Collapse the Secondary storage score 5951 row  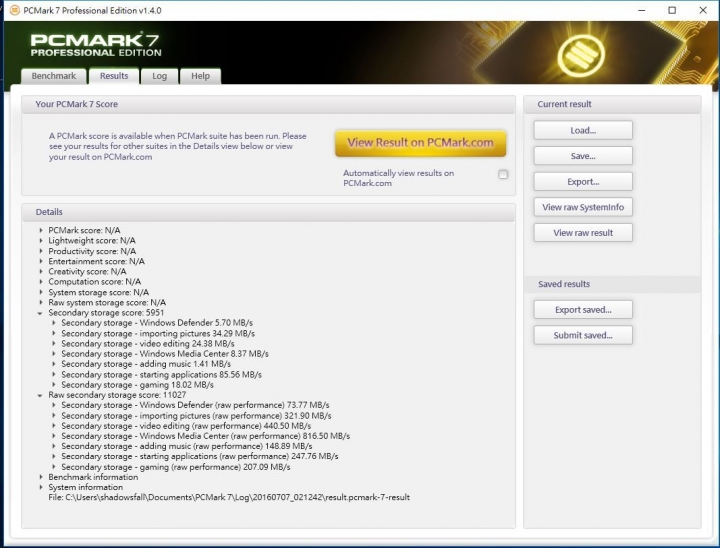pyautogui.click(x=40, y=313)
